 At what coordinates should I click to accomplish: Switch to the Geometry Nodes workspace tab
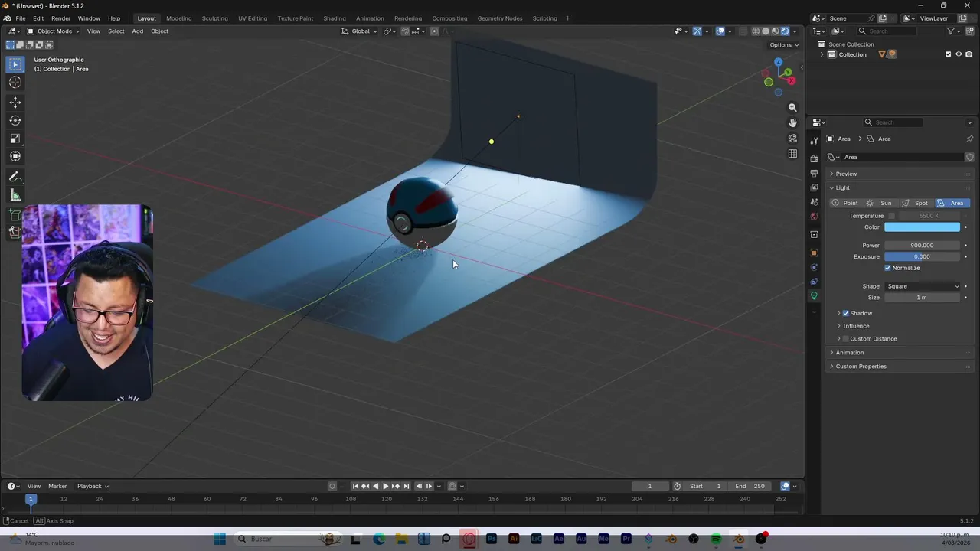tap(500, 18)
